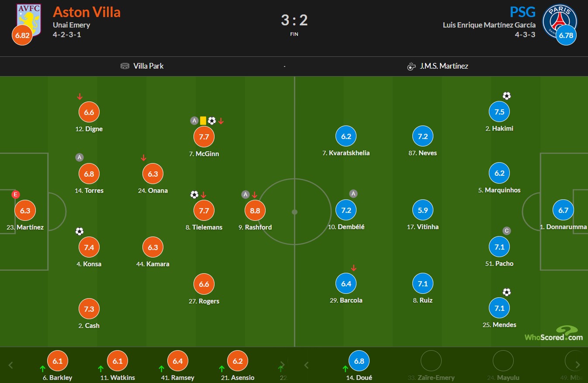Click the stadium icon beside Villa Park

coord(125,66)
